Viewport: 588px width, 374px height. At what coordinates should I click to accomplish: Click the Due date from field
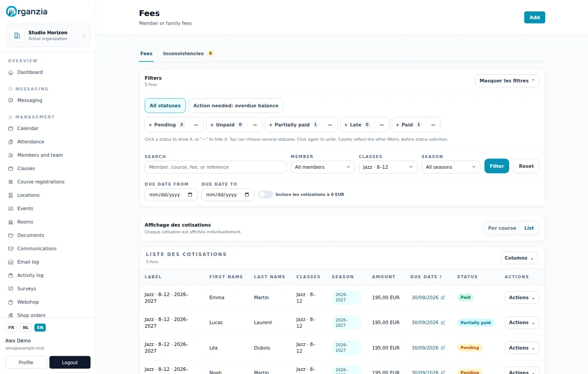click(x=171, y=195)
